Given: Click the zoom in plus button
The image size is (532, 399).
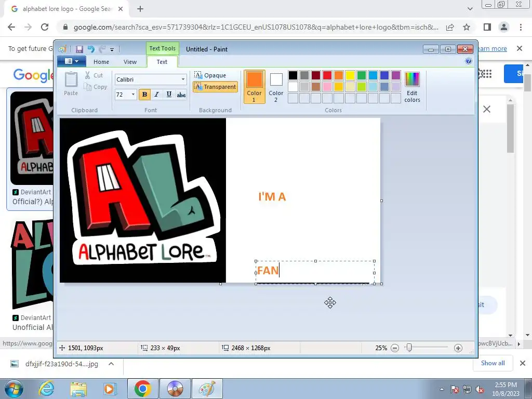Looking at the screenshot, I should (x=458, y=348).
